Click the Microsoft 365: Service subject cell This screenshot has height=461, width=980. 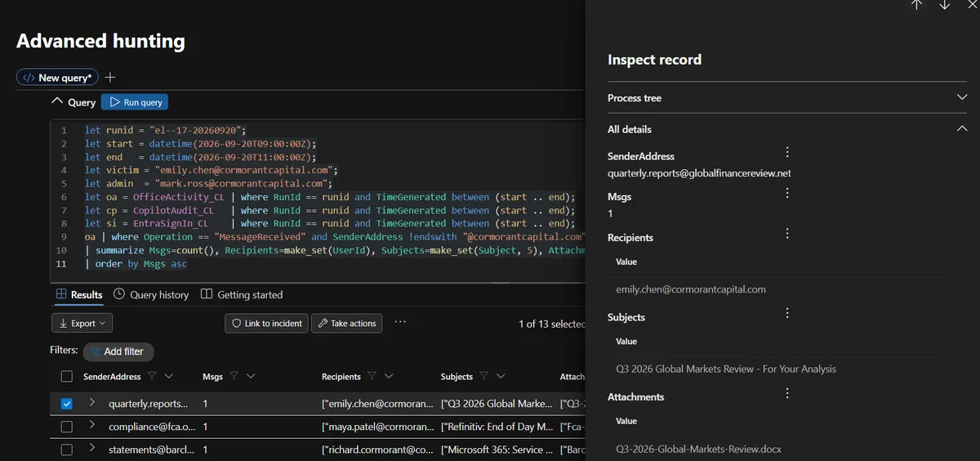tap(497, 450)
